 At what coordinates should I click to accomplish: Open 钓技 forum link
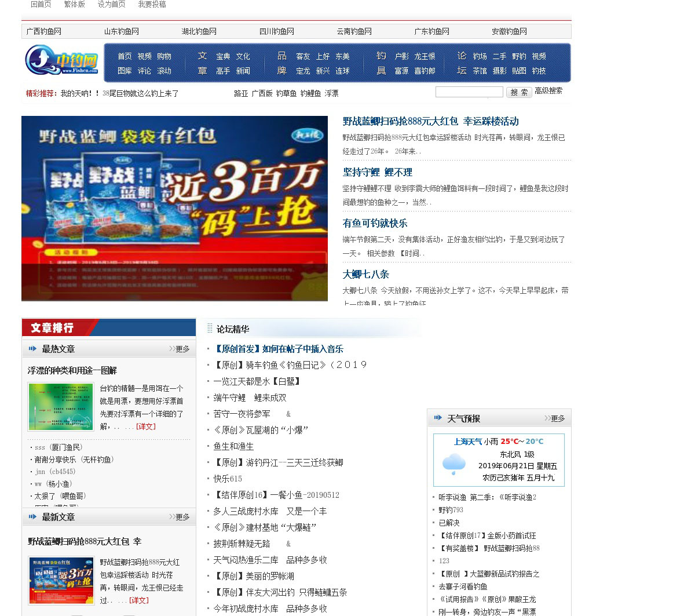click(x=539, y=71)
